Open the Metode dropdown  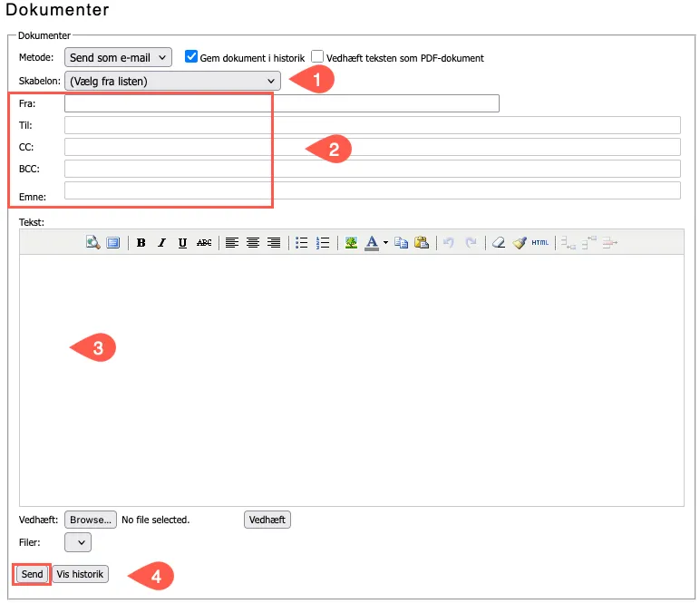pyautogui.click(x=118, y=57)
